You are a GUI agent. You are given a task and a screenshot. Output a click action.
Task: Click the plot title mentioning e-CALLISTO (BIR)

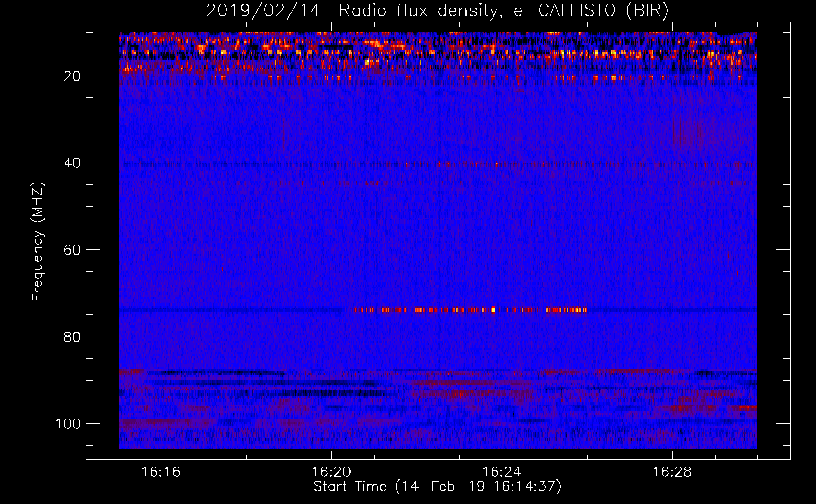tap(437, 11)
